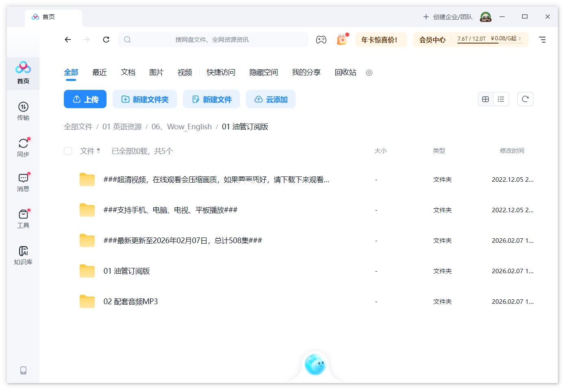This screenshot has height=392, width=566.
Task: Click the mobile phone icon at sidebar bottom
Action: pos(23,370)
